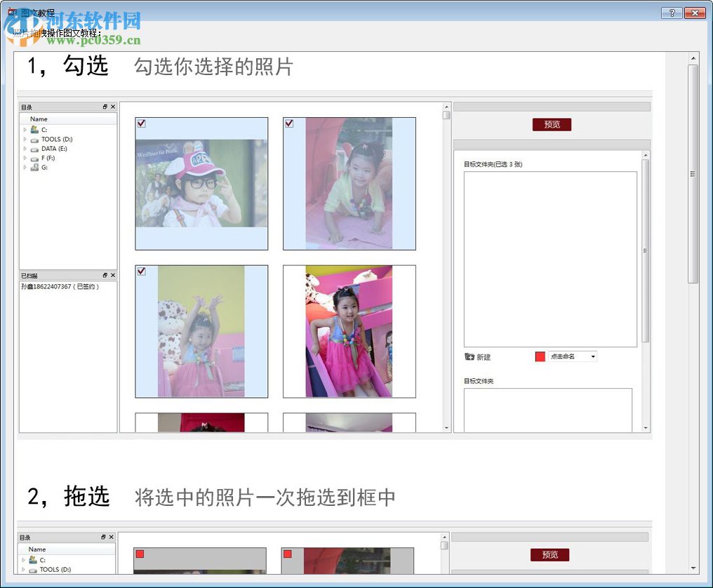Select the G: drive icon in the tree
Image resolution: width=713 pixels, height=588 pixels.
pos(34,167)
